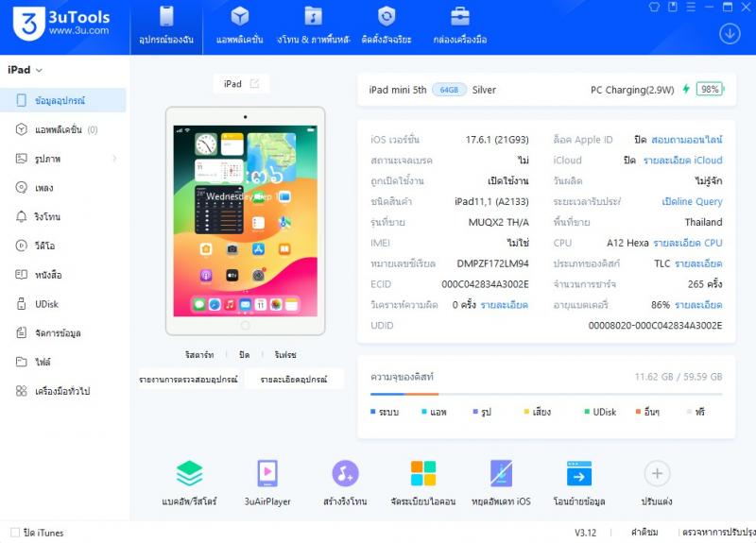Open รายละเอียดอุปกรณ์ device details button

(294, 380)
